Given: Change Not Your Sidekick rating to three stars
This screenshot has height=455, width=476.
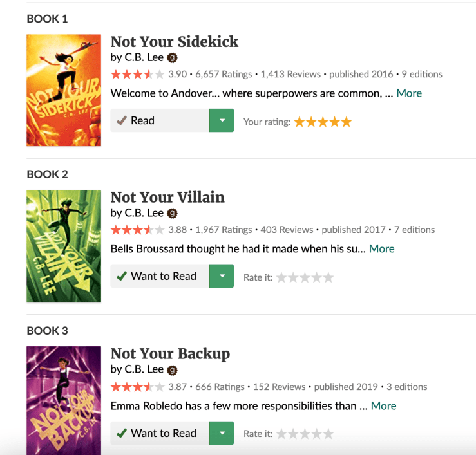Looking at the screenshot, I should (x=323, y=122).
